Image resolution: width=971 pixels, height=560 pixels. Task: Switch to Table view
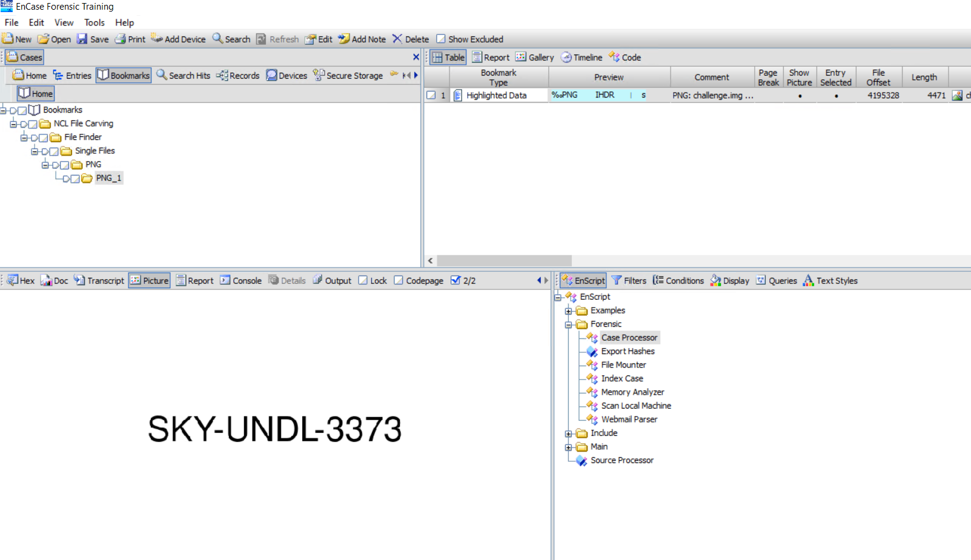coord(448,58)
